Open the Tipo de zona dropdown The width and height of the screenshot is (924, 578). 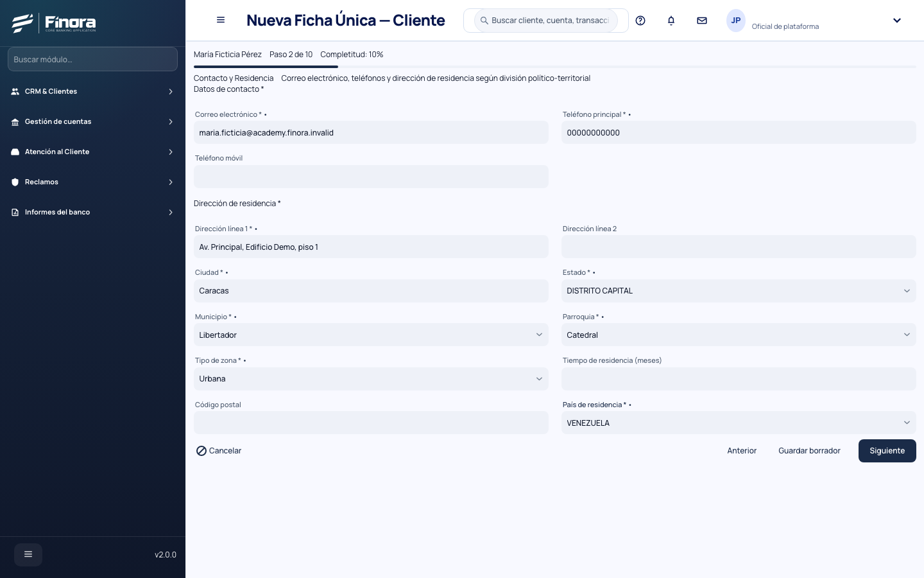pyautogui.click(x=371, y=379)
